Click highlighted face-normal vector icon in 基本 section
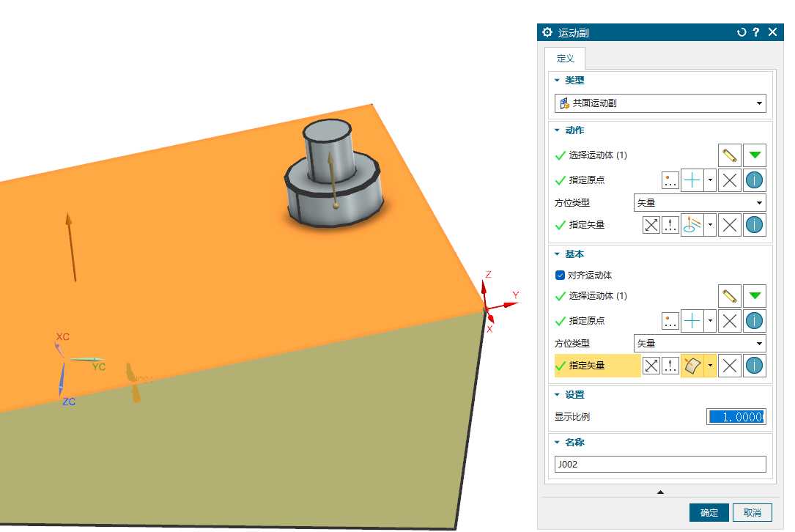The width and height of the screenshot is (795, 532). (x=692, y=366)
